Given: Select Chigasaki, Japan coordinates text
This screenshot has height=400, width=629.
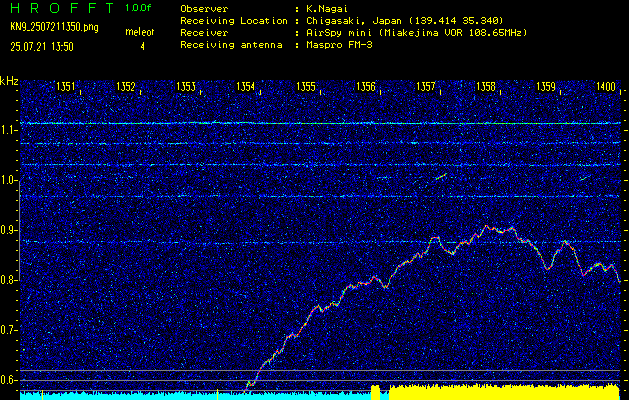Looking at the screenshot, I should 404,21.
